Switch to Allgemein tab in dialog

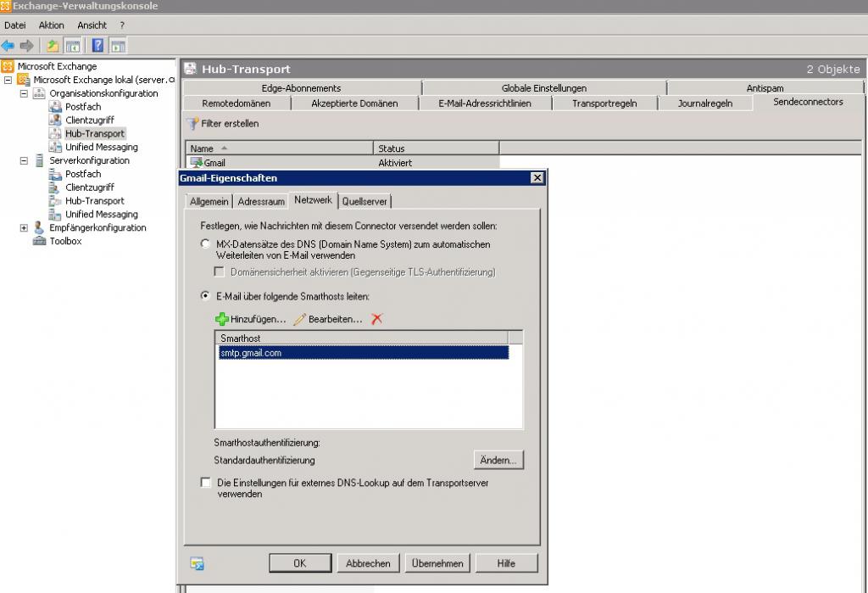209,201
